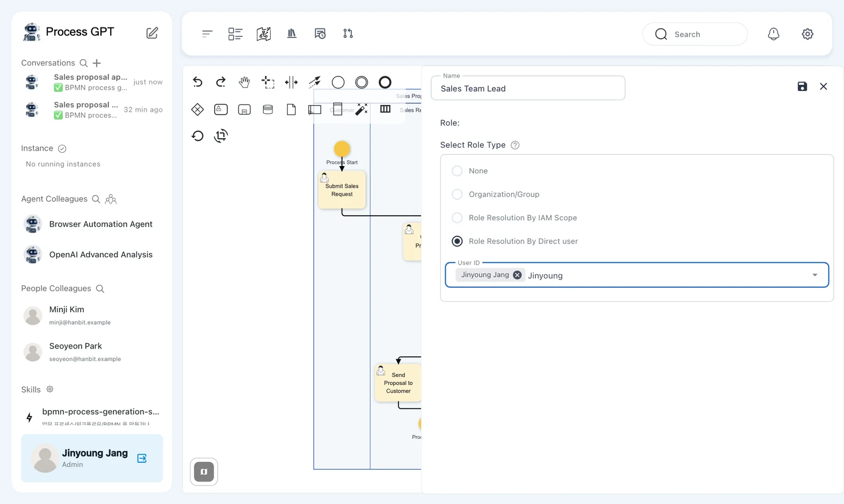Open the minimap toggle button
Viewport: 844px width, 504px height.
pos(204,472)
